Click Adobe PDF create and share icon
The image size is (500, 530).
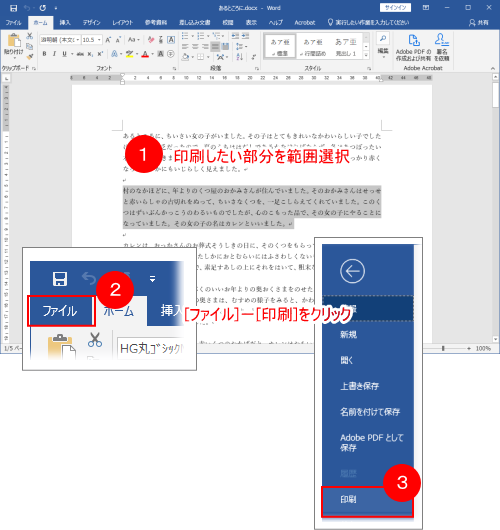pyautogui.click(x=414, y=40)
